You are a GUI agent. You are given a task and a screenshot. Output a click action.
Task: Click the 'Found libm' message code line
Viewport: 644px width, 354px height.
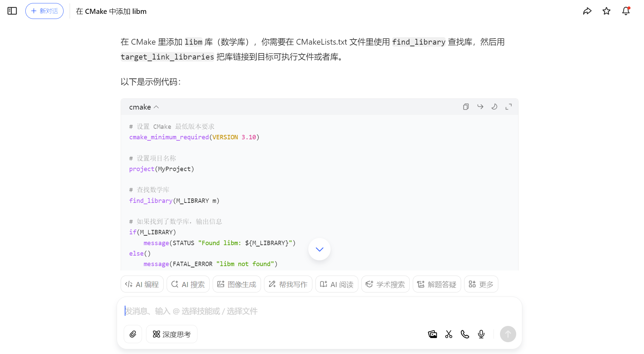pyautogui.click(x=219, y=243)
